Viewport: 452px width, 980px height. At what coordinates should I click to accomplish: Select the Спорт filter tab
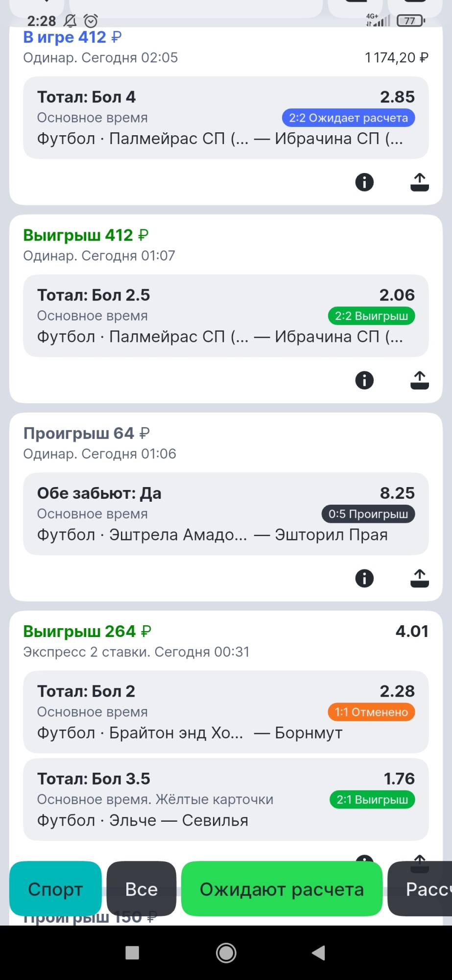pyautogui.click(x=55, y=889)
